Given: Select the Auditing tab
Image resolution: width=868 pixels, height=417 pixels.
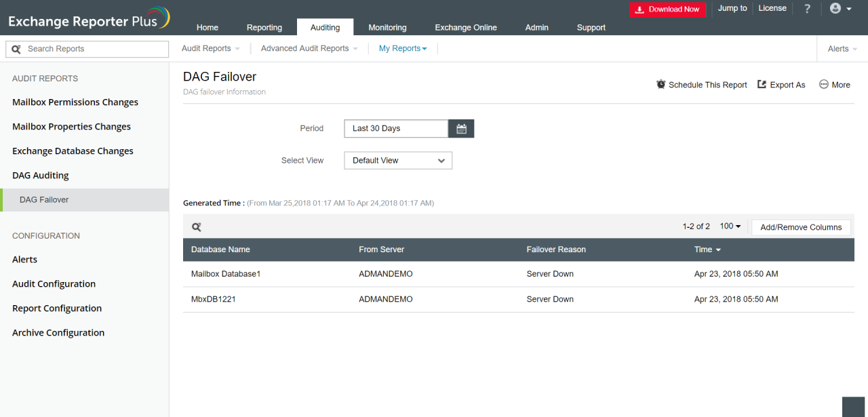Looking at the screenshot, I should point(325,27).
